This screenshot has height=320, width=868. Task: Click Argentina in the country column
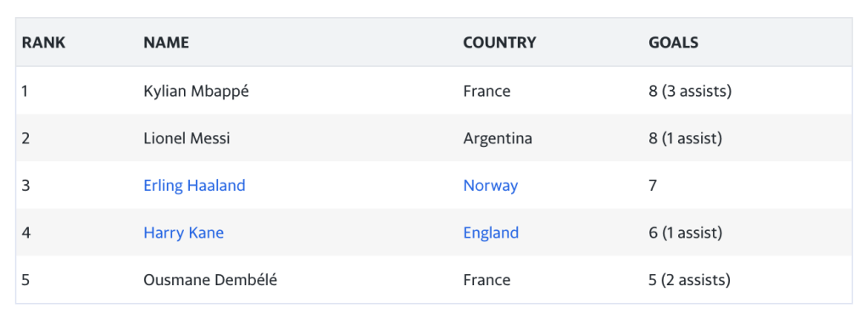click(498, 138)
